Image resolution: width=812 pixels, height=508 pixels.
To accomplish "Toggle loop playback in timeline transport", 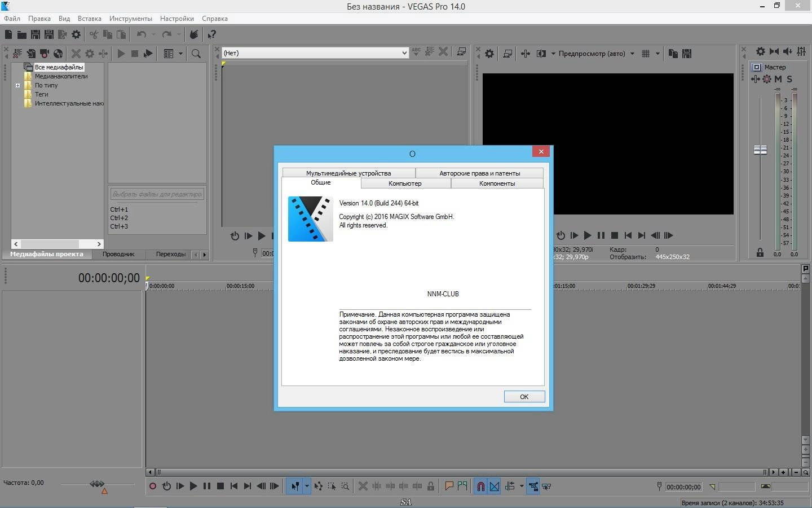I will click(166, 486).
